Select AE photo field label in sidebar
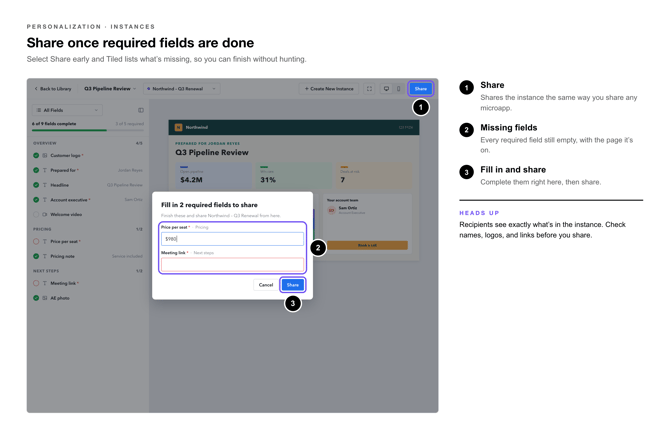The image size is (670, 430). pyautogui.click(x=60, y=298)
